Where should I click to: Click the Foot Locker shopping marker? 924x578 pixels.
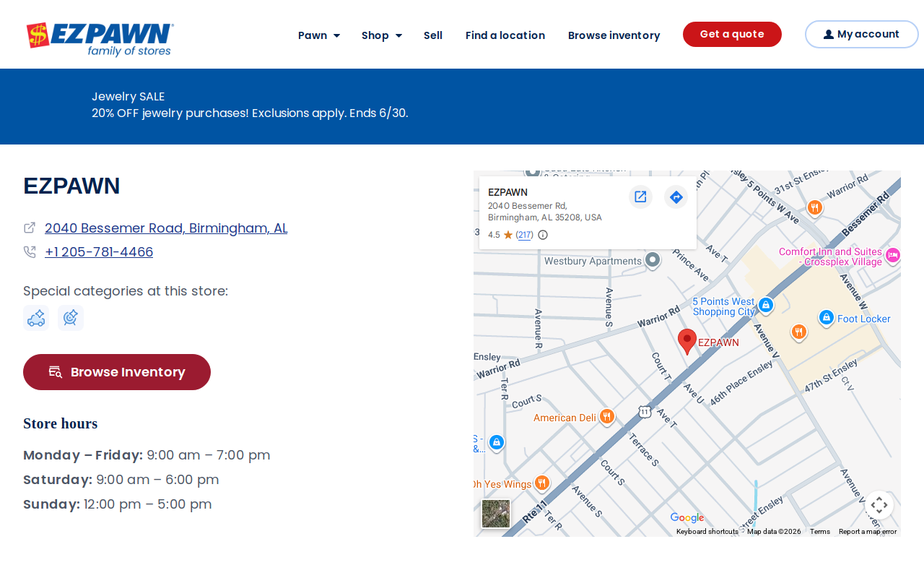pos(827,317)
